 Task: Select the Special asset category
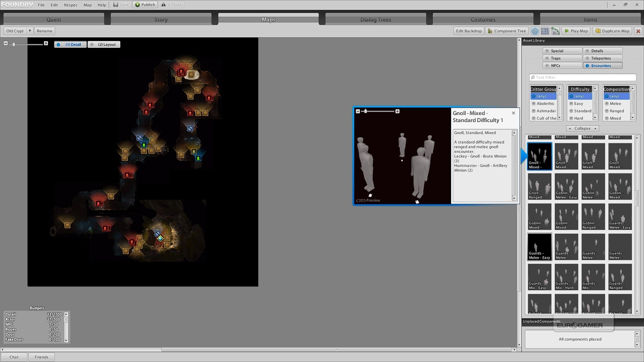[x=562, y=51]
